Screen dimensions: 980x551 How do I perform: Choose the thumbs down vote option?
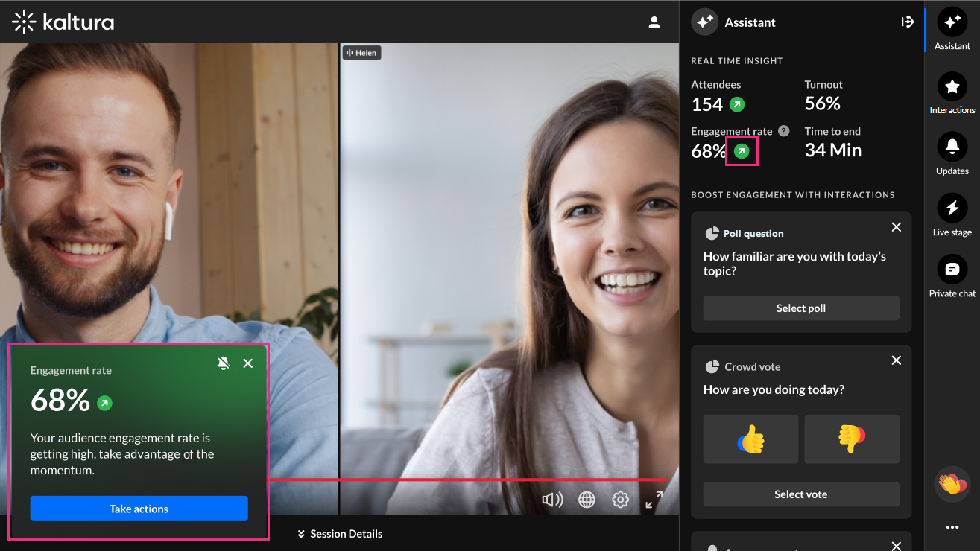coord(852,439)
